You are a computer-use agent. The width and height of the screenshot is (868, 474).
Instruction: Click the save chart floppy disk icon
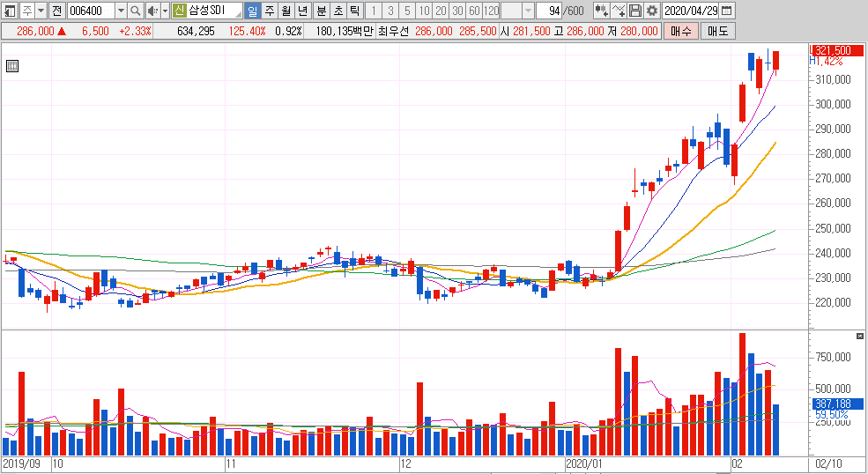click(x=635, y=11)
